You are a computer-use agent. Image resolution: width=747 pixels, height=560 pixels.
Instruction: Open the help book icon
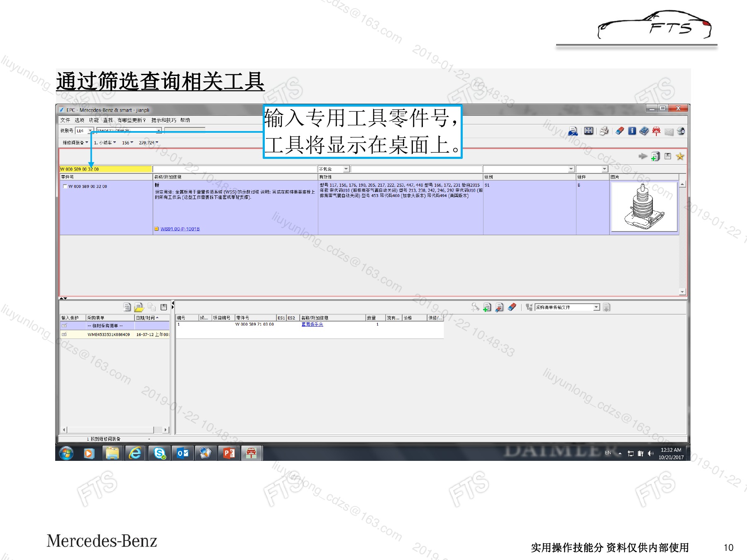pos(644,131)
